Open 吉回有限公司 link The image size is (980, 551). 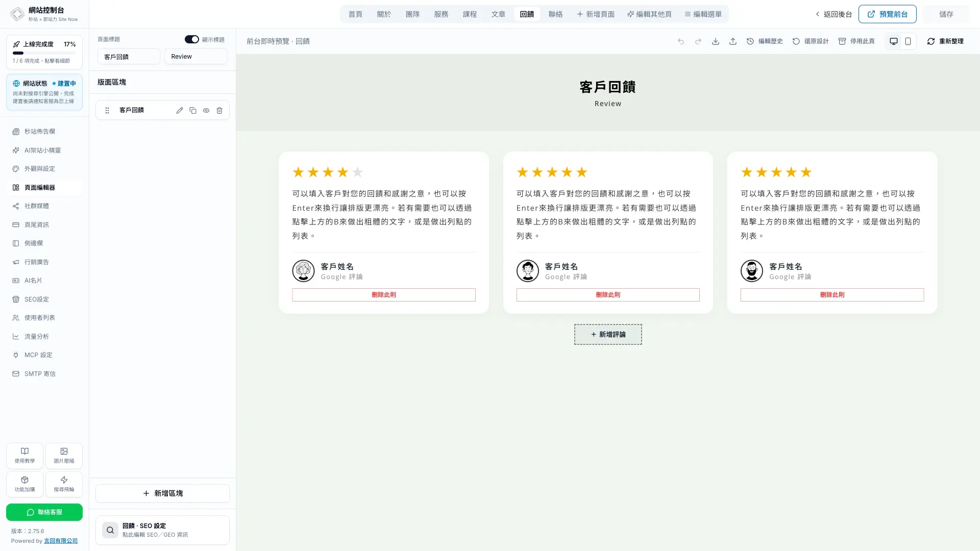(61, 541)
